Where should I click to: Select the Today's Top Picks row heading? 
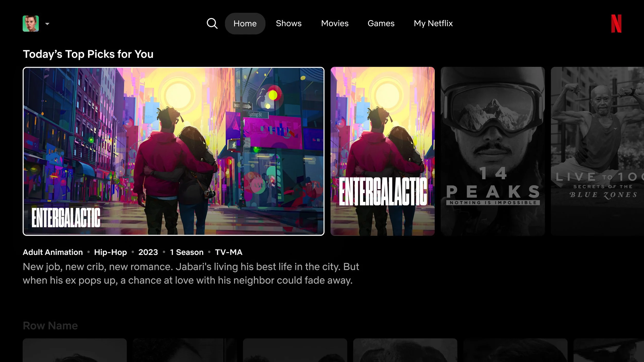(88, 54)
